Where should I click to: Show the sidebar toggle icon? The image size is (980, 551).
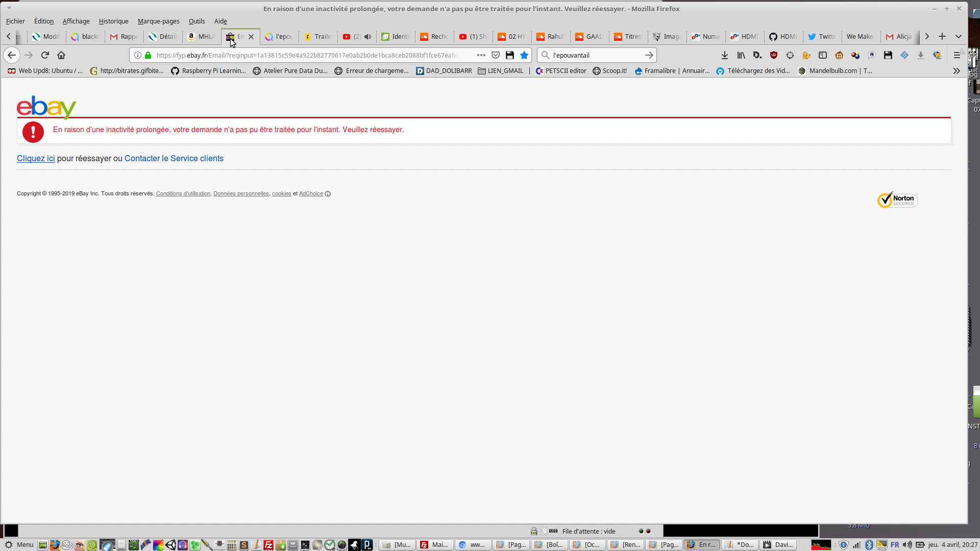pos(823,55)
